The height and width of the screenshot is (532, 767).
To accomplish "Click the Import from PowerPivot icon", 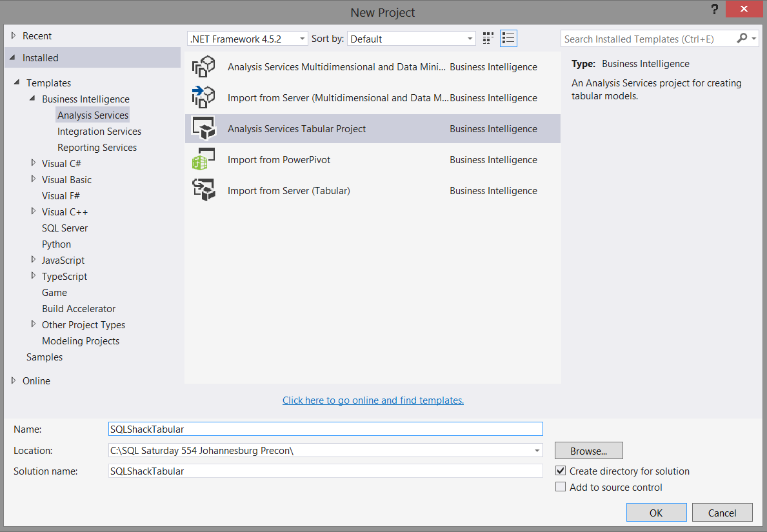I will click(204, 160).
